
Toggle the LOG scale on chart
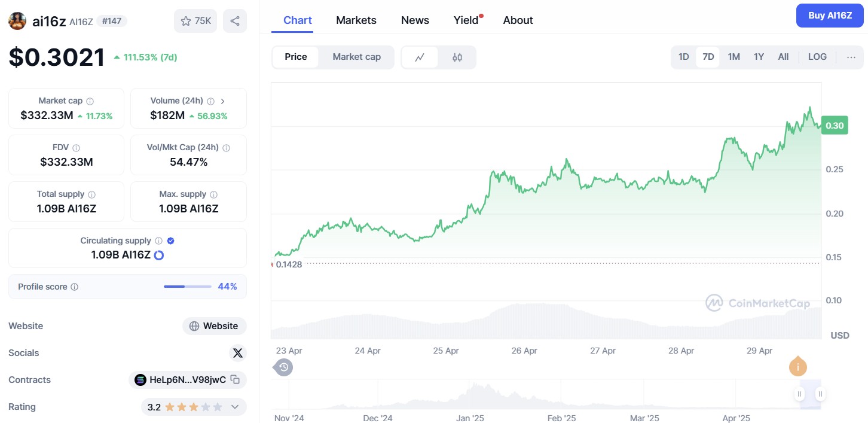(x=817, y=57)
